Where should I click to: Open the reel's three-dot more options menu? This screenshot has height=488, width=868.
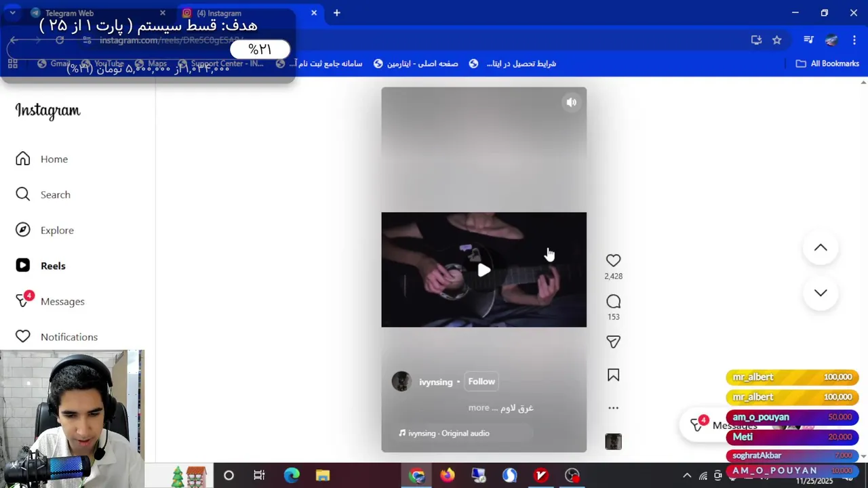(613, 408)
